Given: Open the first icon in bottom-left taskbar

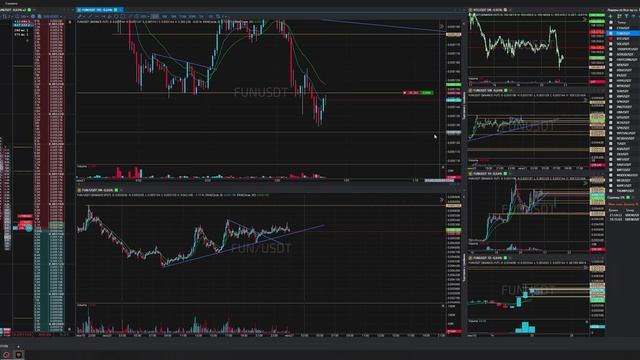Looking at the screenshot, I should point(7,355).
